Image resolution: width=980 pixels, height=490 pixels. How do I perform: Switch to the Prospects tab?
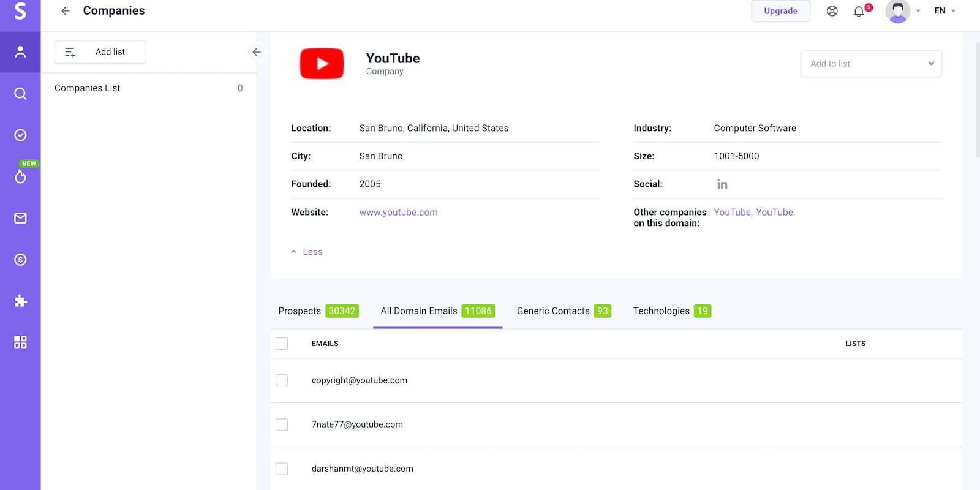[318, 311]
